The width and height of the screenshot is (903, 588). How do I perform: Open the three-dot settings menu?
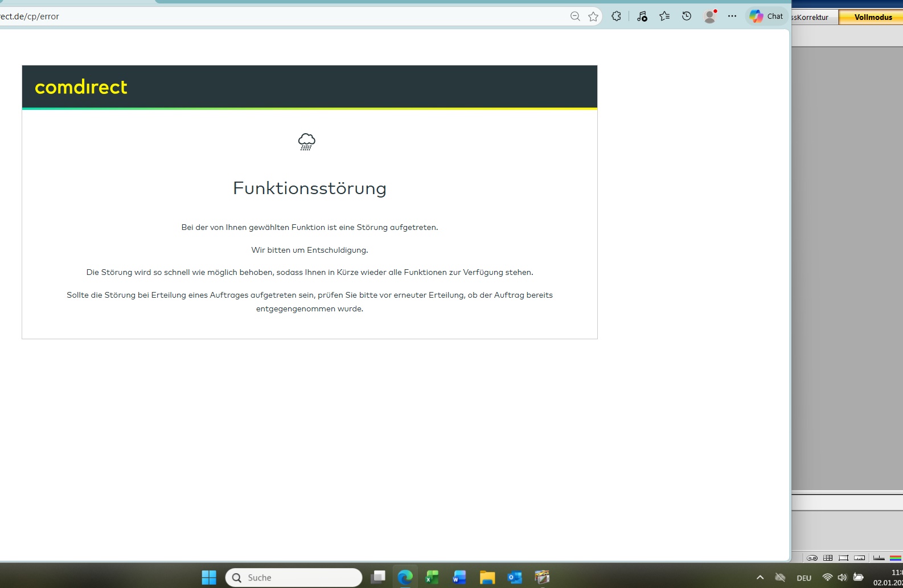click(732, 17)
